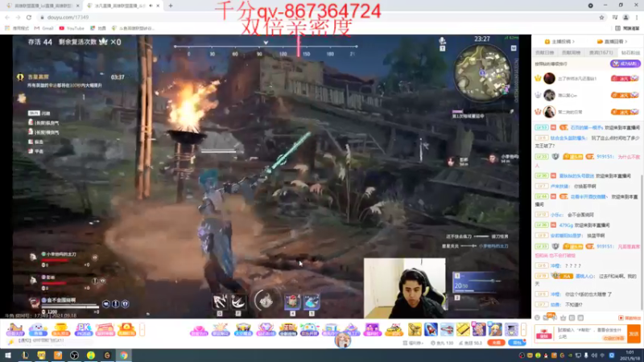Image resolution: width=644 pixels, height=362 pixels.
Task: Select the 贡献周榜 tab
Action: pos(571,52)
